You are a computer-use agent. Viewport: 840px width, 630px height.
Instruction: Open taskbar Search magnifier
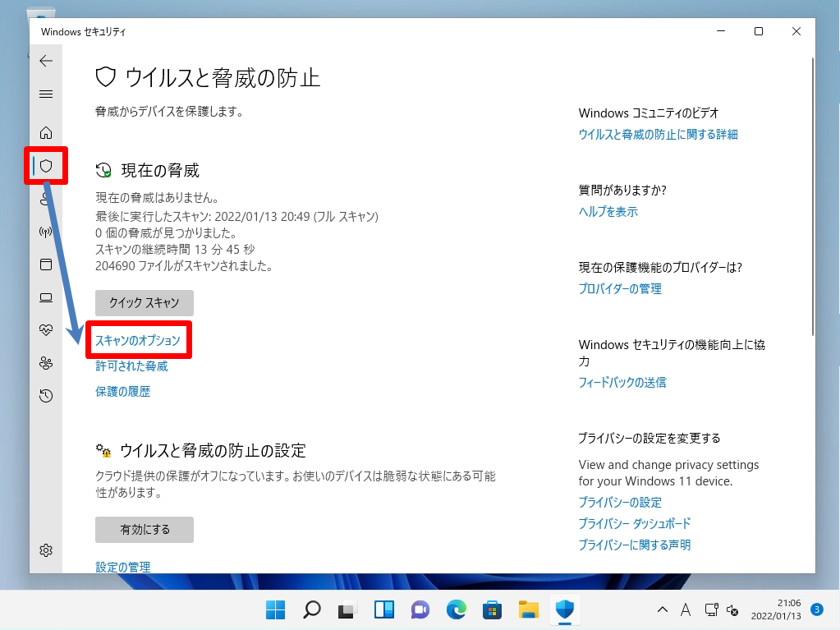312,609
